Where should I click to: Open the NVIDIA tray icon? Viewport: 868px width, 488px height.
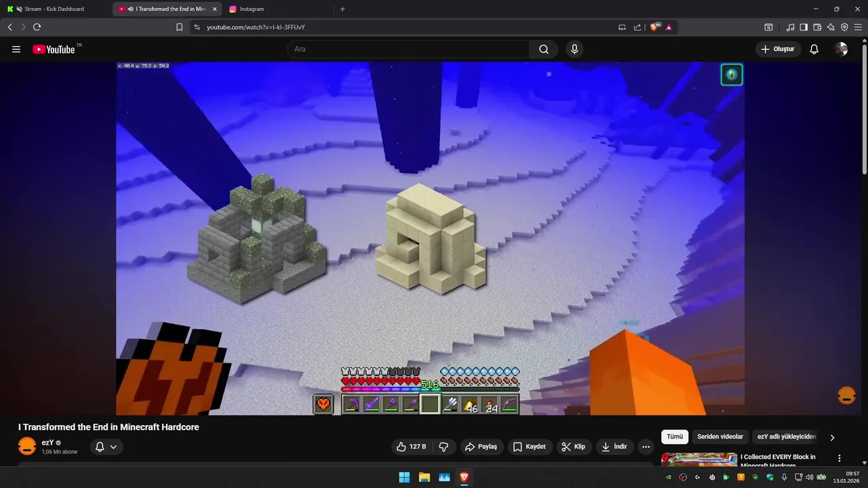[669, 477]
